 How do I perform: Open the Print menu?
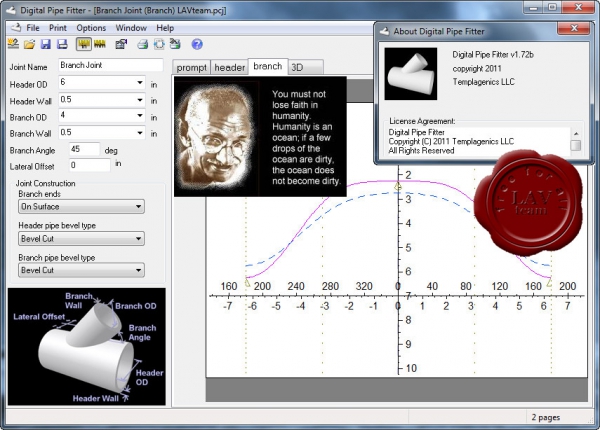[58, 28]
